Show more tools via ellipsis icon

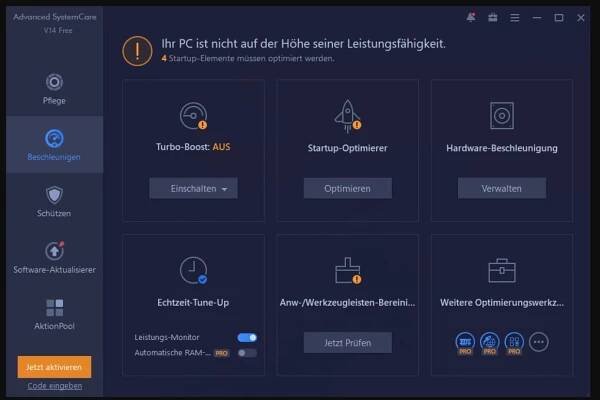(538, 342)
